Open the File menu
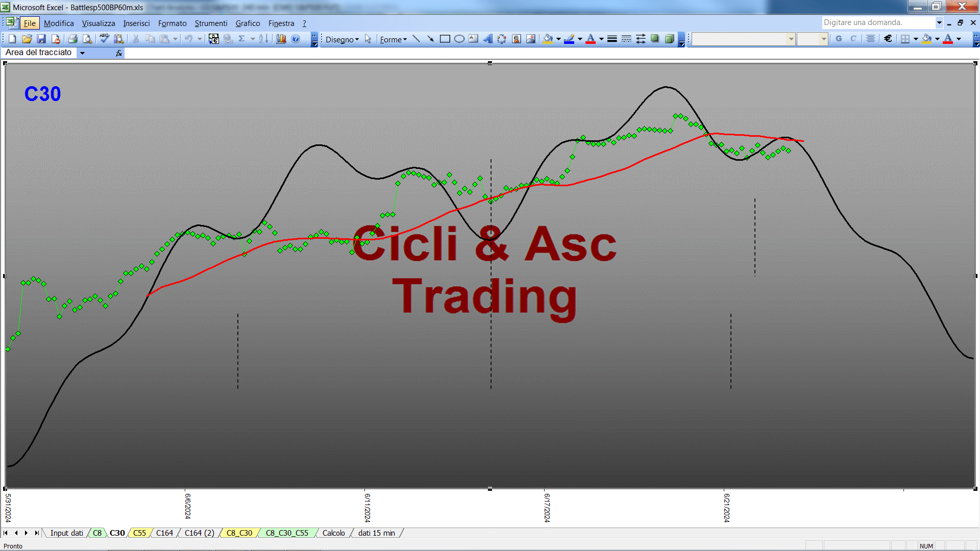980x551 pixels. [x=30, y=23]
